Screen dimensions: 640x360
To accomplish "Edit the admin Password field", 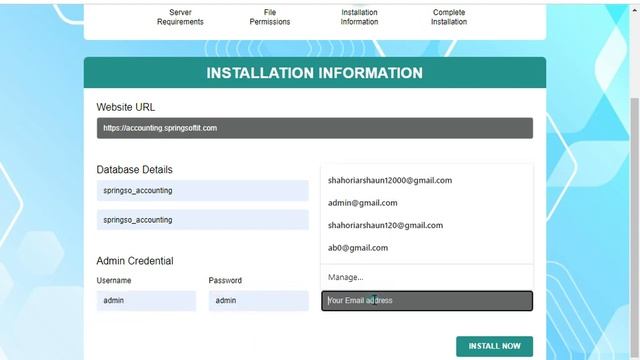I will pyautogui.click(x=258, y=301).
